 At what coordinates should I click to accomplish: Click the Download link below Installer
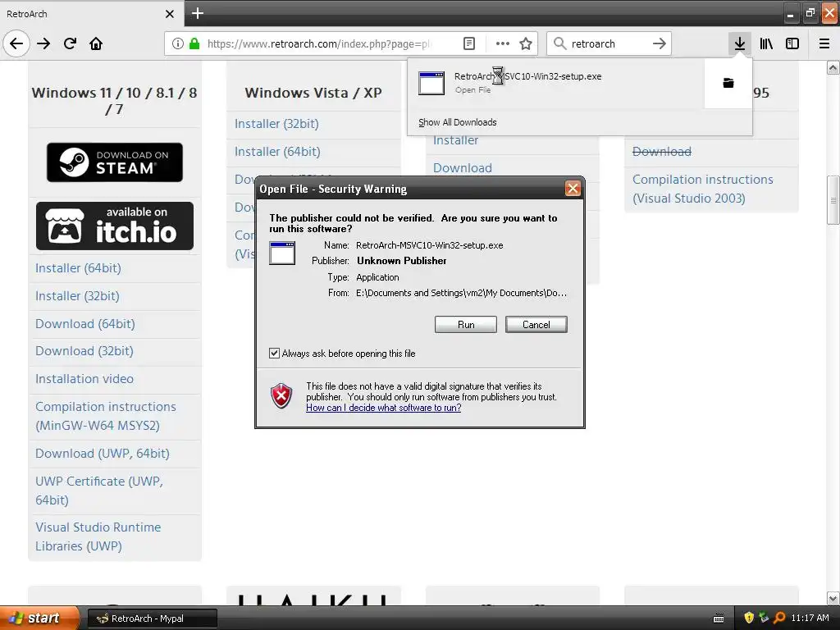[463, 167]
